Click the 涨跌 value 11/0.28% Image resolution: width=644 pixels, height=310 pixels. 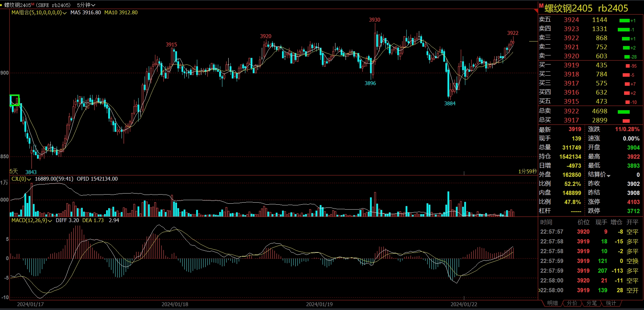(x=627, y=129)
